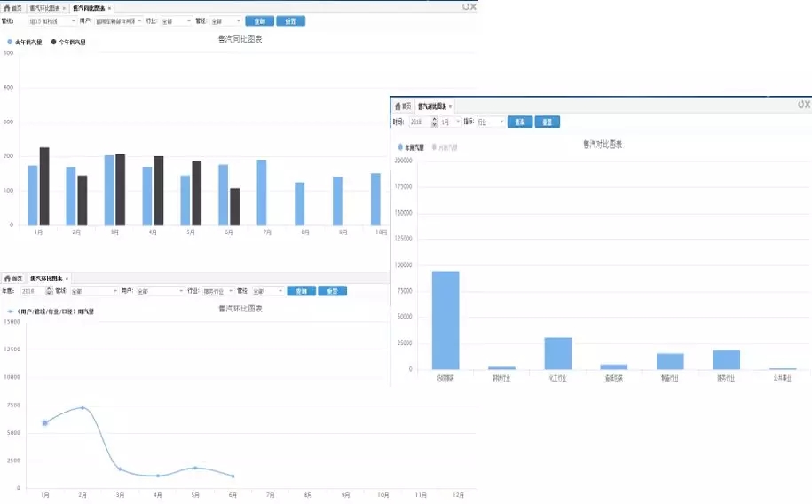
Task: Click year stepper next to 2018 in 售汽环比图表
Action: pos(48,291)
